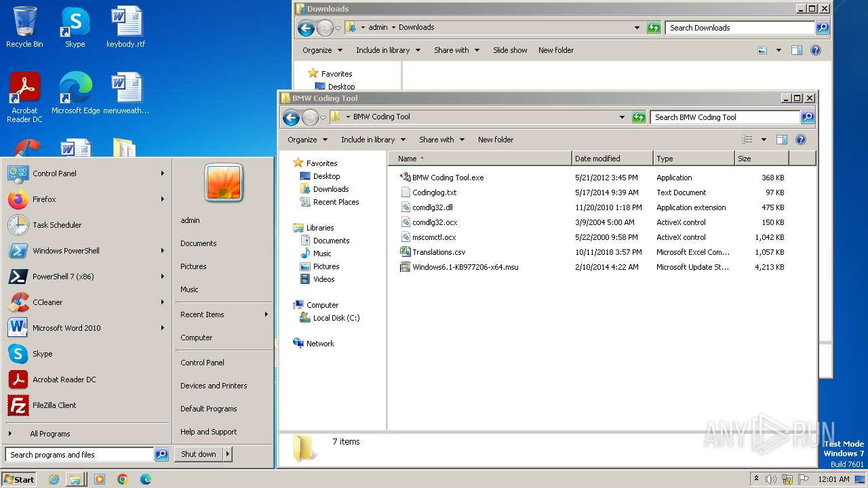Click File Explorer taskbar icon

[75, 479]
